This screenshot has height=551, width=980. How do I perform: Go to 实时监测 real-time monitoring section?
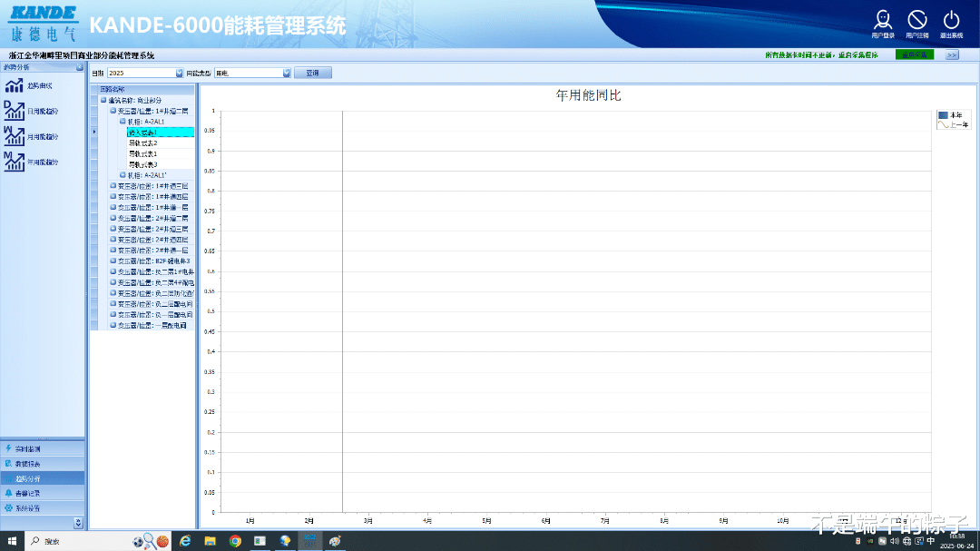(43, 448)
